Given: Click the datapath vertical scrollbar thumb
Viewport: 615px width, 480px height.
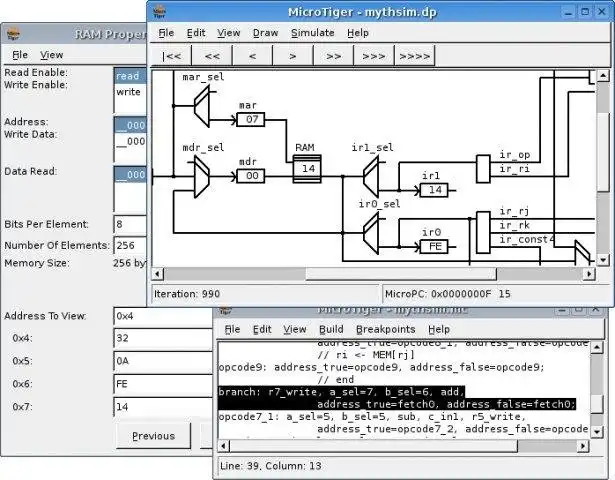Looking at the screenshot, I should click(603, 152).
